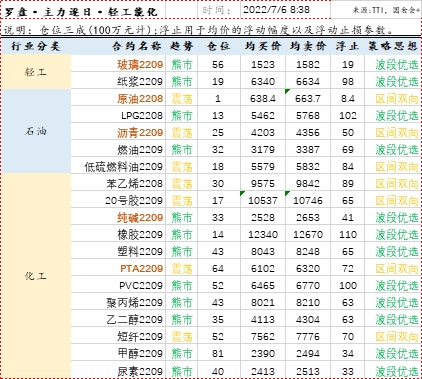This screenshot has height=379, width=422.
Task: Select the 玻璃2209 buy price 1523
Action: [263, 64]
